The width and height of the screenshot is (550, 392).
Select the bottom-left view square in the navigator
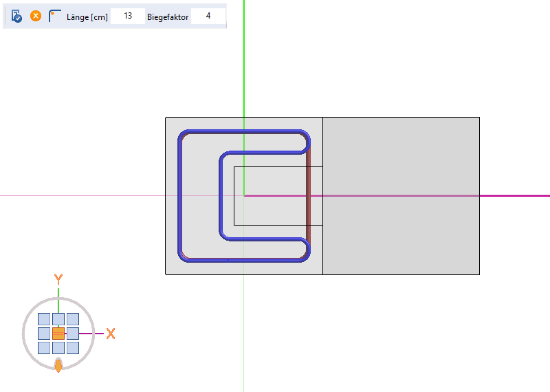(x=44, y=348)
